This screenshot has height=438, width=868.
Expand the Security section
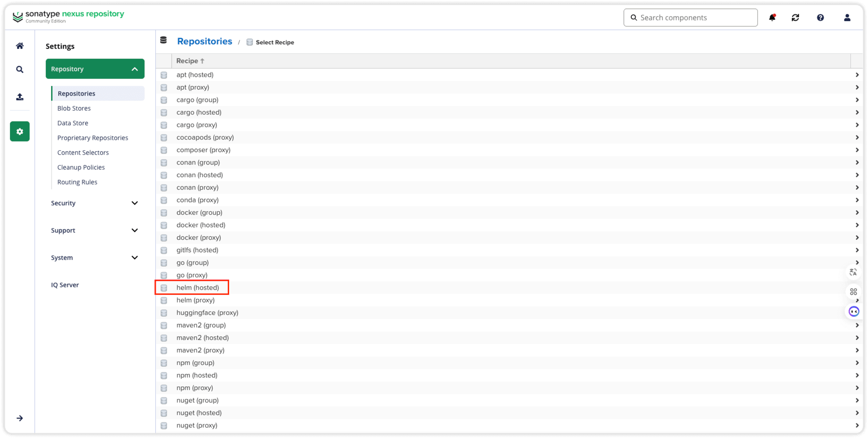(95, 203)
